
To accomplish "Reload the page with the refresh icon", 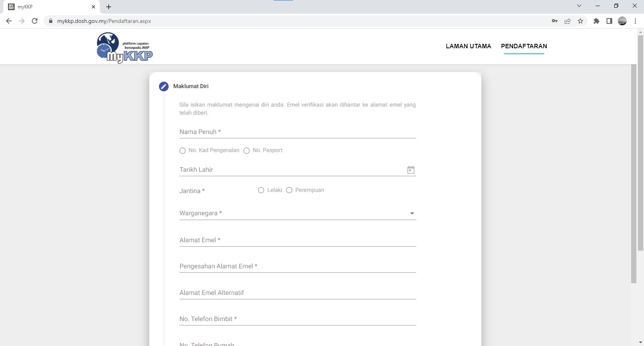I will click(35, 21).
